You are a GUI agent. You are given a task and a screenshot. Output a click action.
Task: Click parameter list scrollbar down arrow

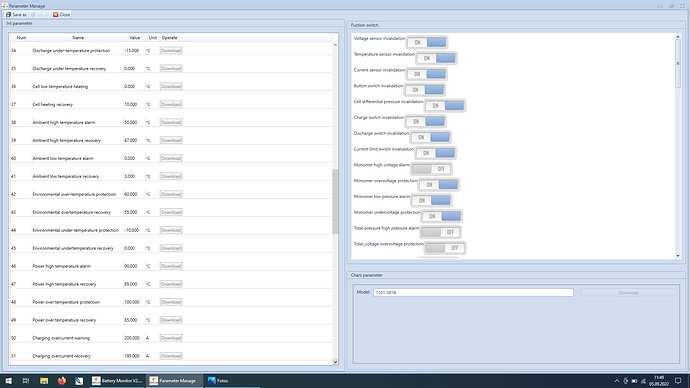tap(335, 362)
